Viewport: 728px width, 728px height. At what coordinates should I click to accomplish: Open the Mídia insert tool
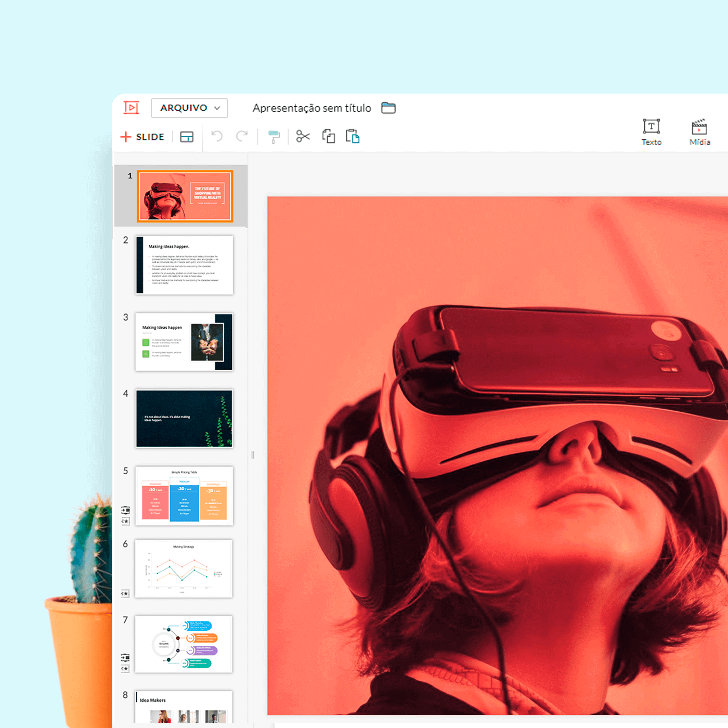pos(699,132)
